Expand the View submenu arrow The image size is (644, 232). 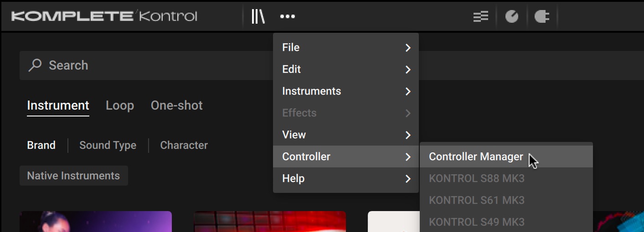[x=408, y=135]
